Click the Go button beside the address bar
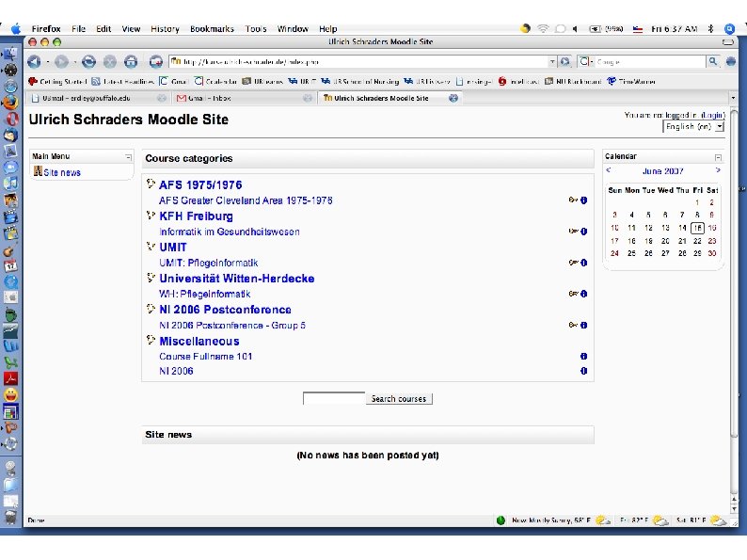 tap(565, 61)
